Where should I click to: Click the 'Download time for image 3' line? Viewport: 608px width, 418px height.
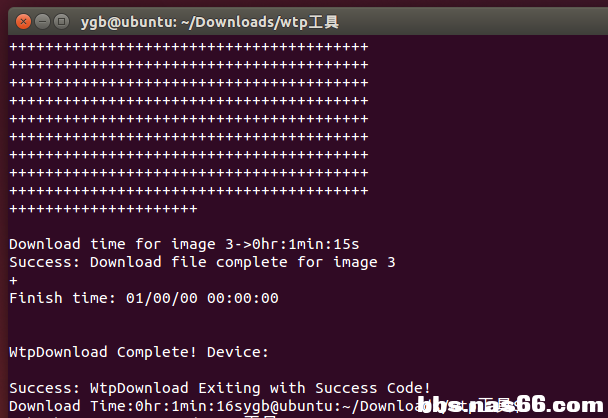click(x=184, y=244)
